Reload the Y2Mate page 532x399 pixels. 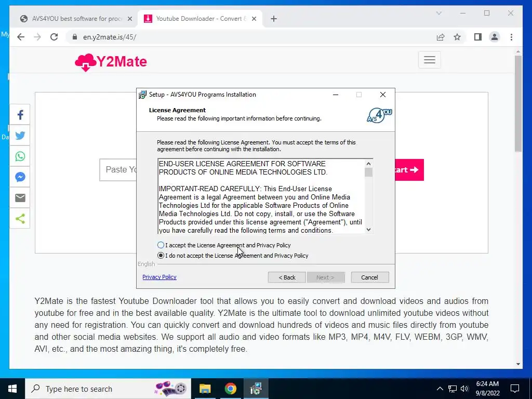pos(54,37)
